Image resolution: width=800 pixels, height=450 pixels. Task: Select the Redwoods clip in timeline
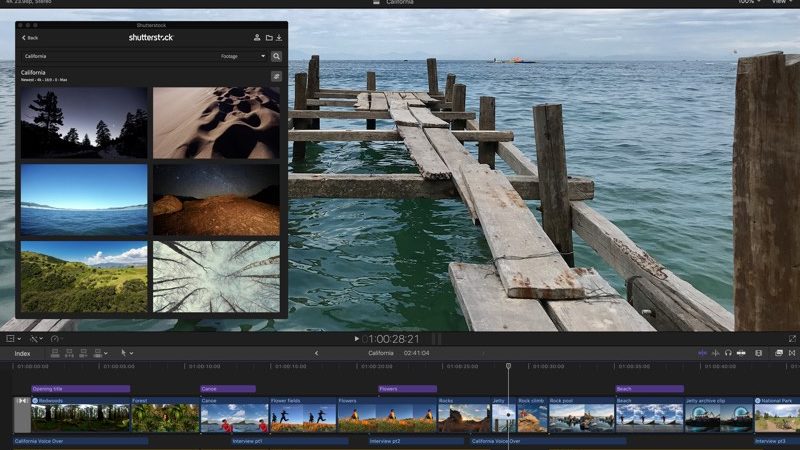click(x=81, y=415)
